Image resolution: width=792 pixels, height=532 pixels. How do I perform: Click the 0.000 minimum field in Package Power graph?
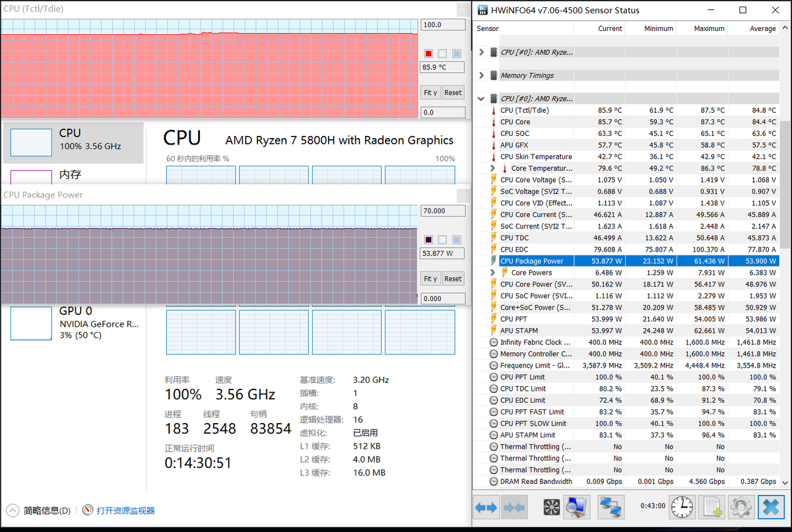[442, 298]
